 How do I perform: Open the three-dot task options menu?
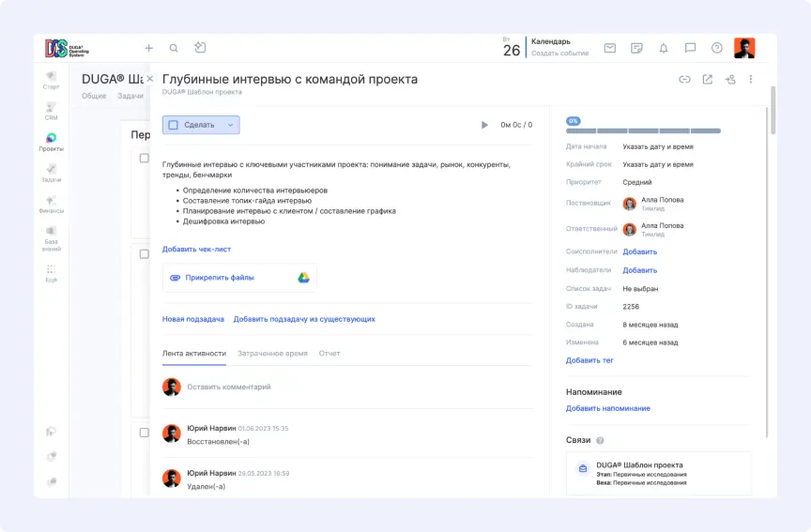(x=751, y=80)
